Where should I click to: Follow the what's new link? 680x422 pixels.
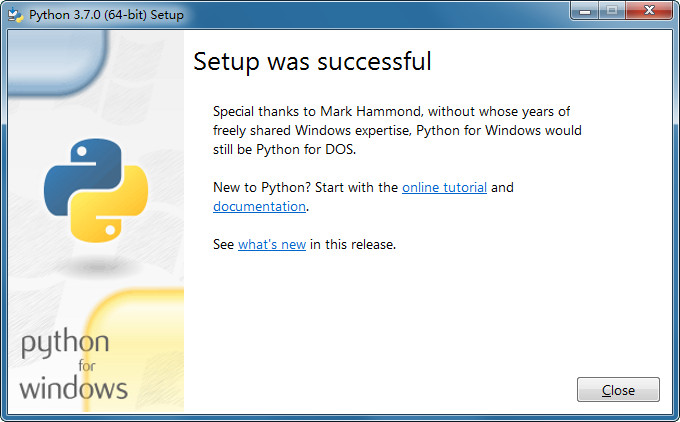click(x=271, y=244)
